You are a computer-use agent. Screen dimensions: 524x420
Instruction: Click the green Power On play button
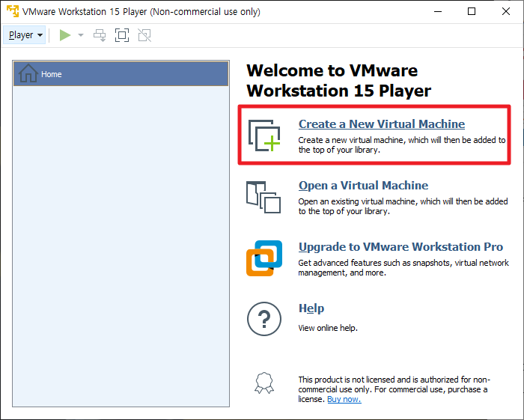coord(65,35)
